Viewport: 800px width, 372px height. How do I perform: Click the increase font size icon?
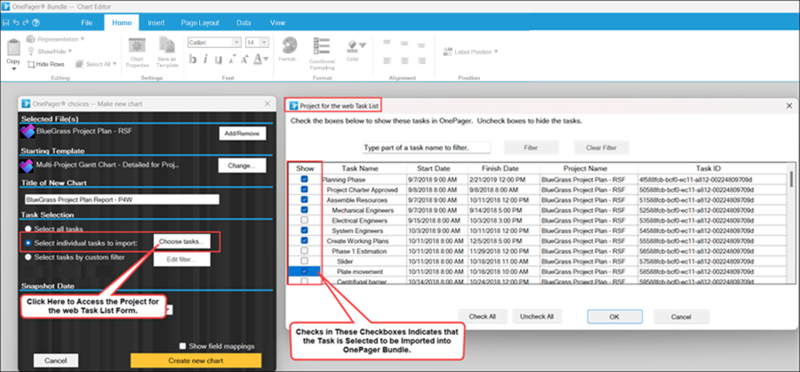click(244, 60)
